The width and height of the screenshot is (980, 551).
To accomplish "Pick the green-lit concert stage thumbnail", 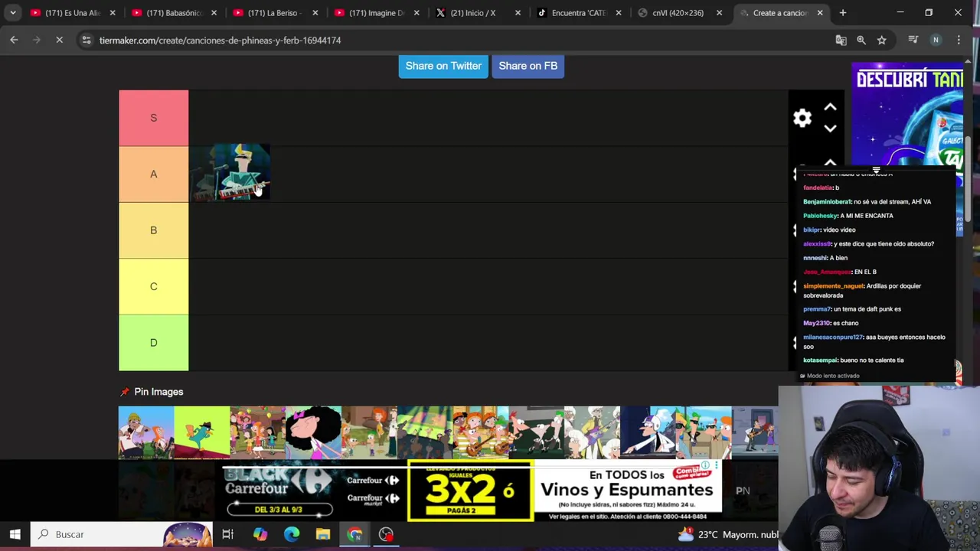I will (425, 432).
